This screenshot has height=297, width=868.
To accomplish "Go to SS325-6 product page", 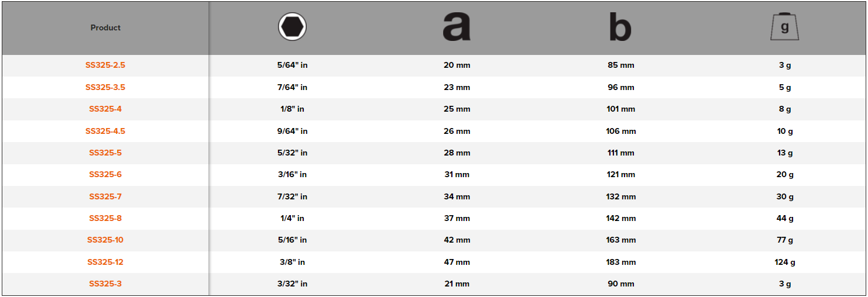I will (105, 174).
